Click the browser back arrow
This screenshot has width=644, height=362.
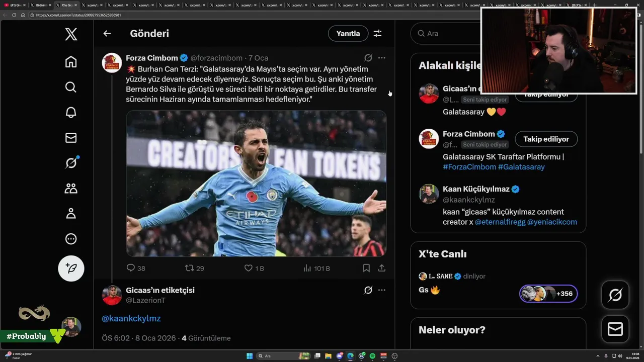(5, 15)
